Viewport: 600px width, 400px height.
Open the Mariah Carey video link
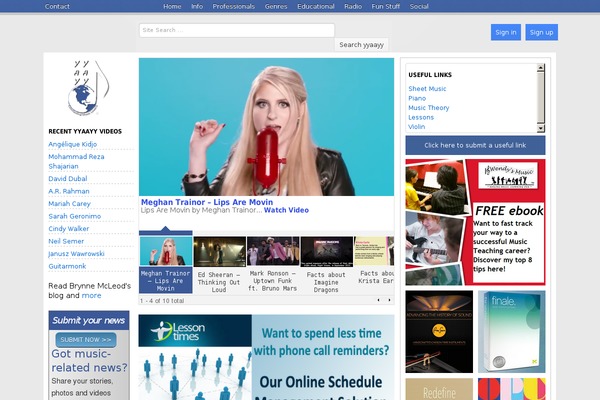69,204
